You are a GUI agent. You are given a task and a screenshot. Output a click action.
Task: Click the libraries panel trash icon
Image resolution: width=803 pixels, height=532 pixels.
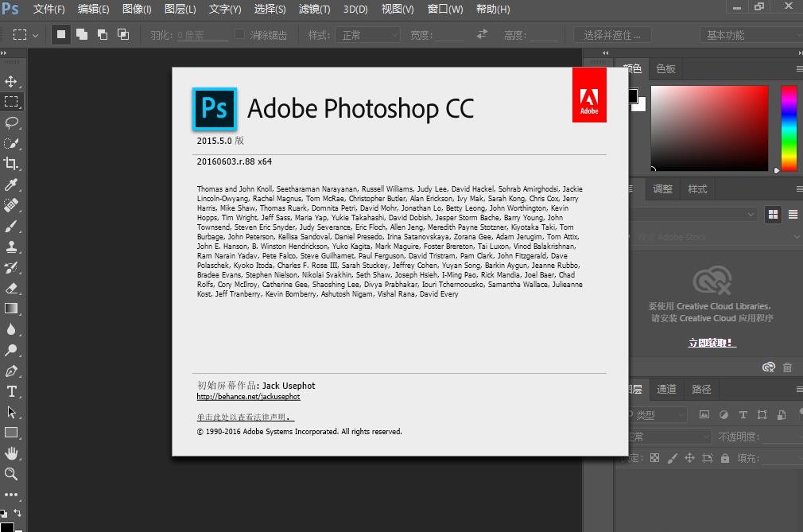788,367
